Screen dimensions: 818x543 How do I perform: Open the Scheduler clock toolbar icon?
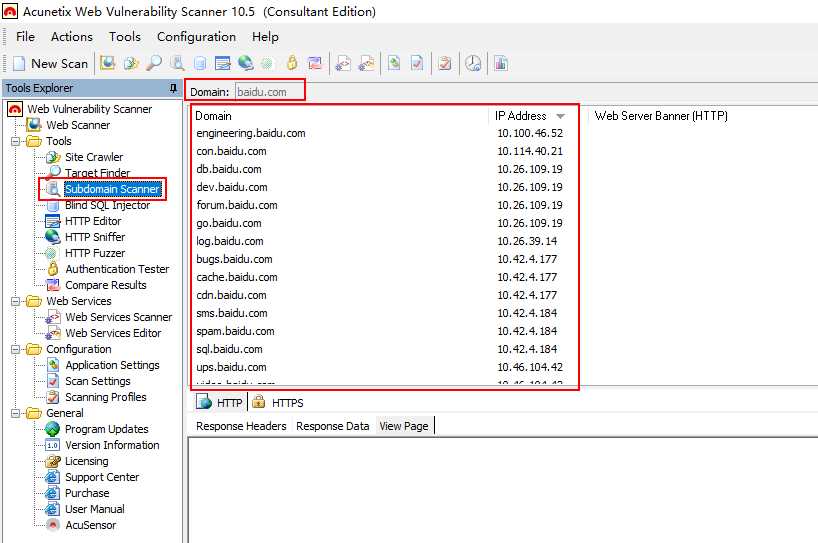[473, 63]
